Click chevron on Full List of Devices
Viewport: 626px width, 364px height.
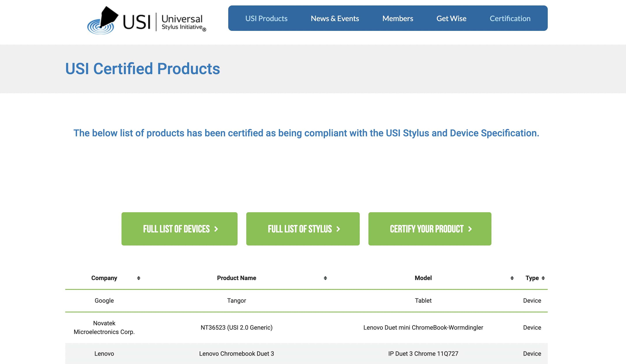216,229
